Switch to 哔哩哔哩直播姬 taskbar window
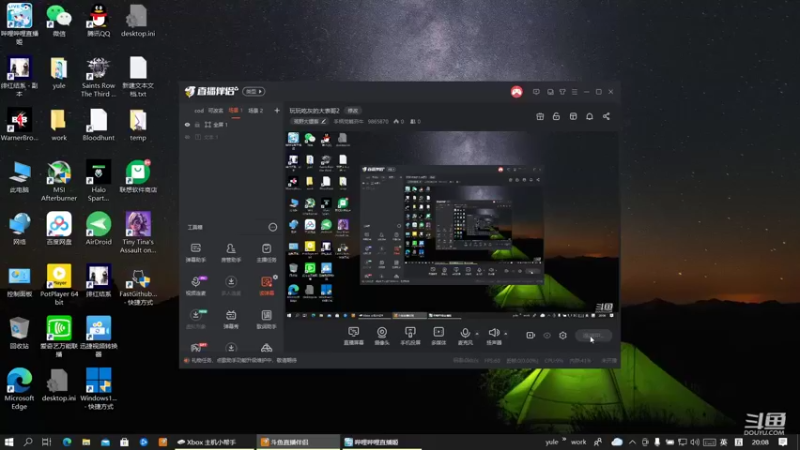This screenshot has width=800, height=450. [x=381, y=442]
